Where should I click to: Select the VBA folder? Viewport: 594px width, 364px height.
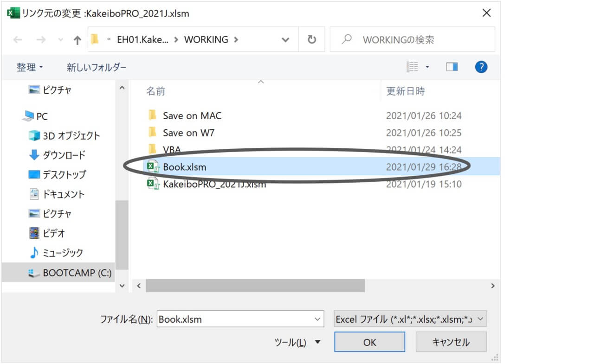pos(172,149)
